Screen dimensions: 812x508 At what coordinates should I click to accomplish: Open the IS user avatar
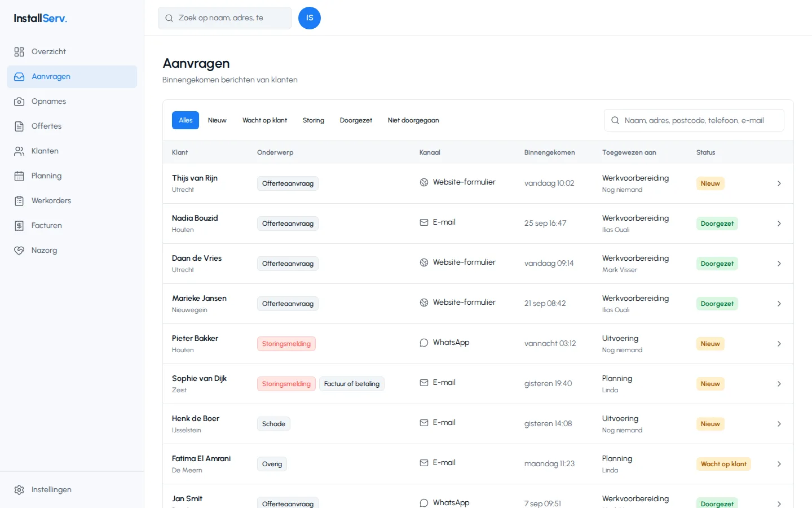tap(310, 18)
